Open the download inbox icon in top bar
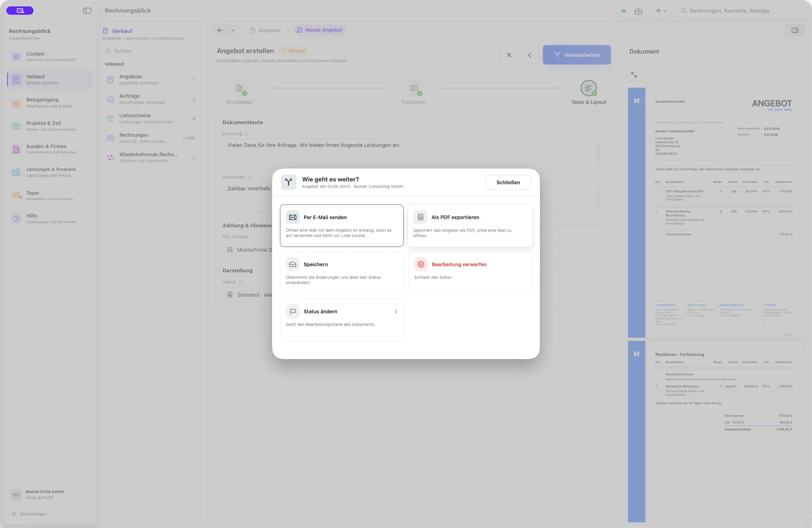This screenshot has height=528, width=812. (x=639, y=11)
